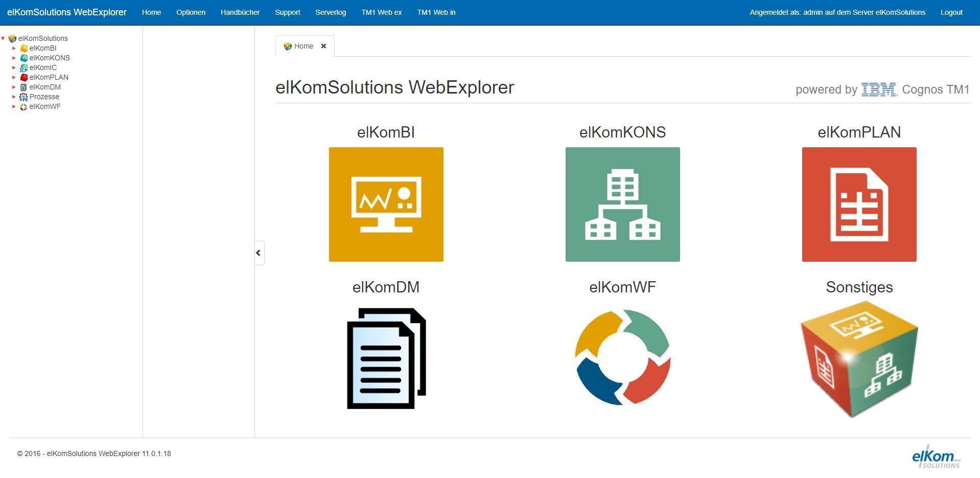Screen dimensions: 980x478
Task: Open the Sonstiges cube icon
Action: (x=859, y=359)
